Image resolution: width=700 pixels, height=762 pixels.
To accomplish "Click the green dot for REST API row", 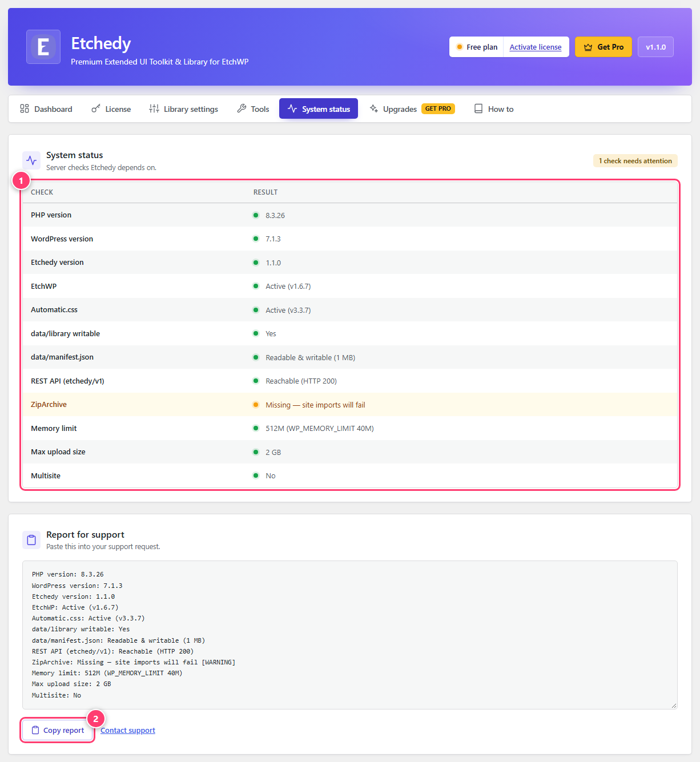I will coord(256,381).
